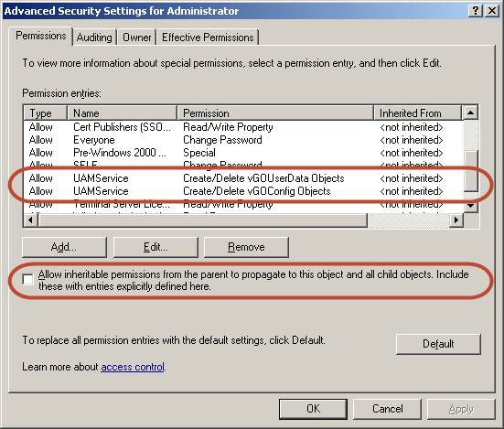Open the Owner tab
Image resolution: width=504 pixels, height=429 pixels.
[136, 38]
